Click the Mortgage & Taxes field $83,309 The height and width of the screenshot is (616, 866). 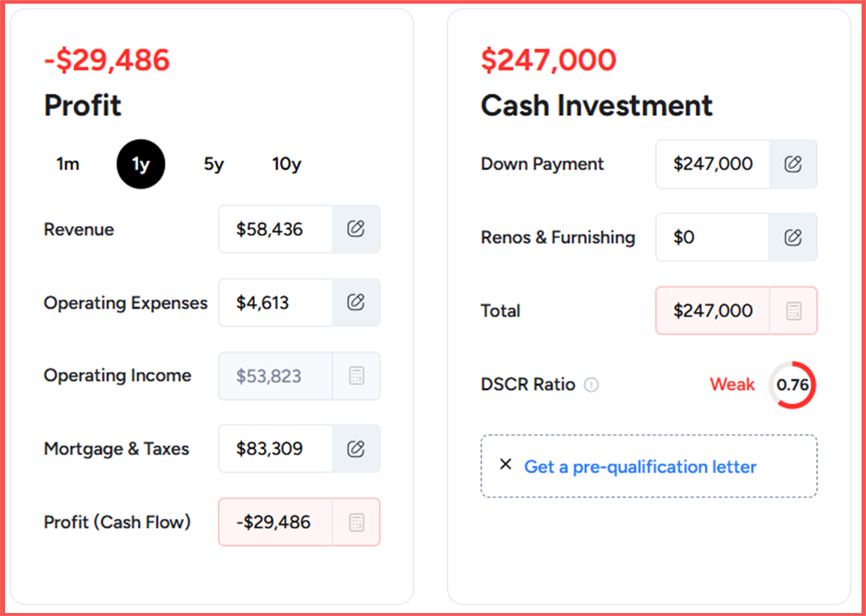coord(276,448)
